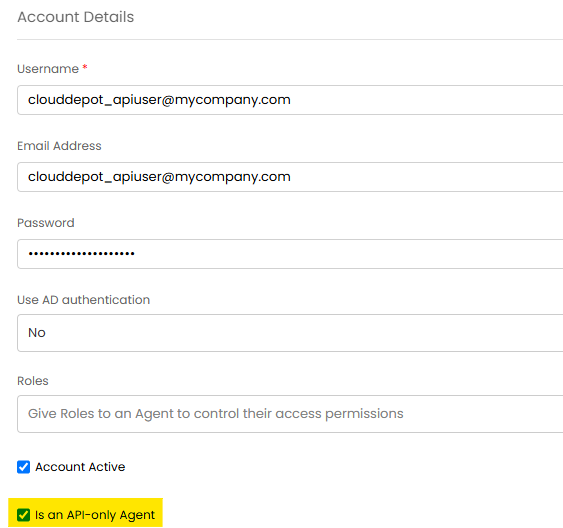This screenshot has height=528, width=563.
Task: Click the 'Password' field label
Action: point(46,223)
